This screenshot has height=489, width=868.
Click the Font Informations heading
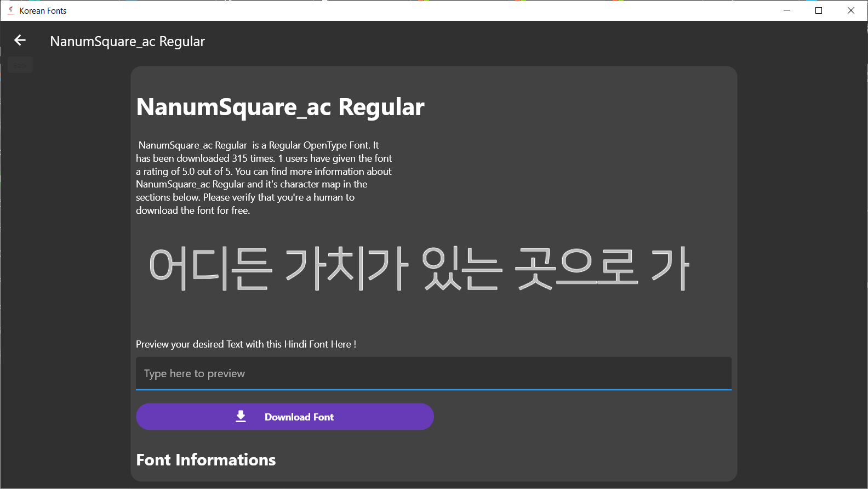[x=206, y=460]
